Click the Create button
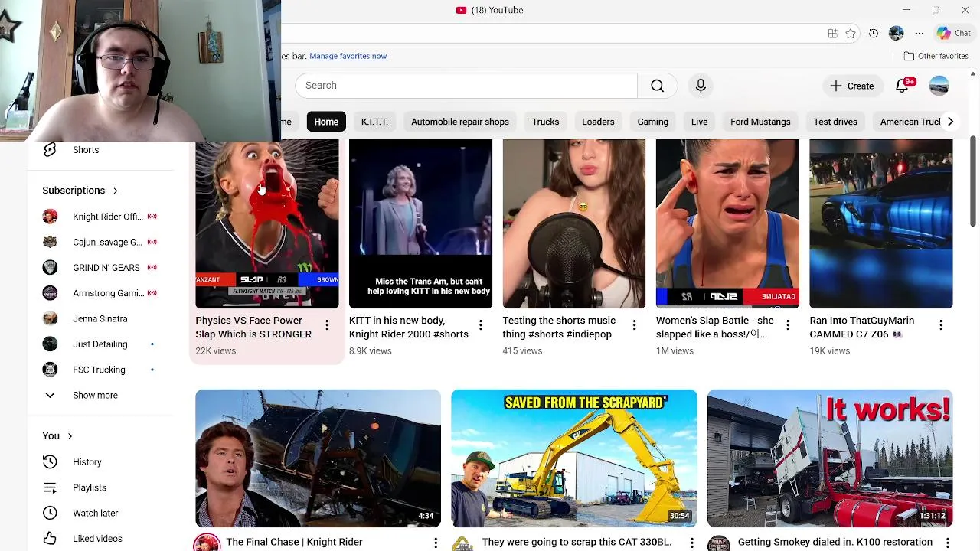The height and width of the screenshot is (551, 980). pyautogui.click(x=852, y=86)
